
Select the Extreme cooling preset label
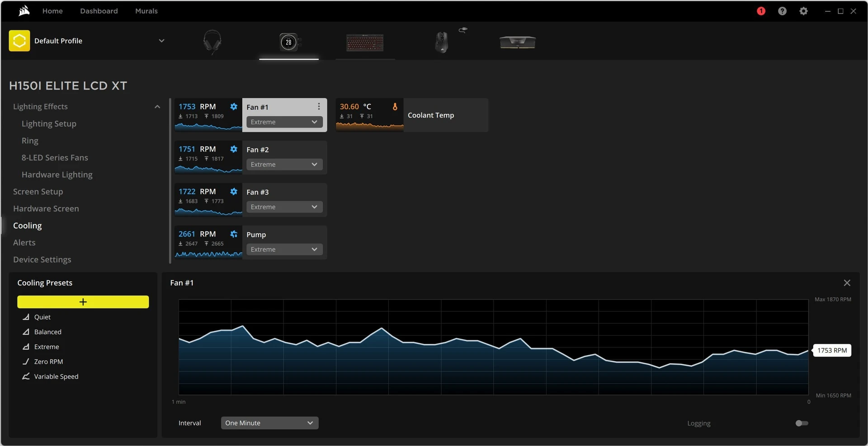[x=47, y=347]
